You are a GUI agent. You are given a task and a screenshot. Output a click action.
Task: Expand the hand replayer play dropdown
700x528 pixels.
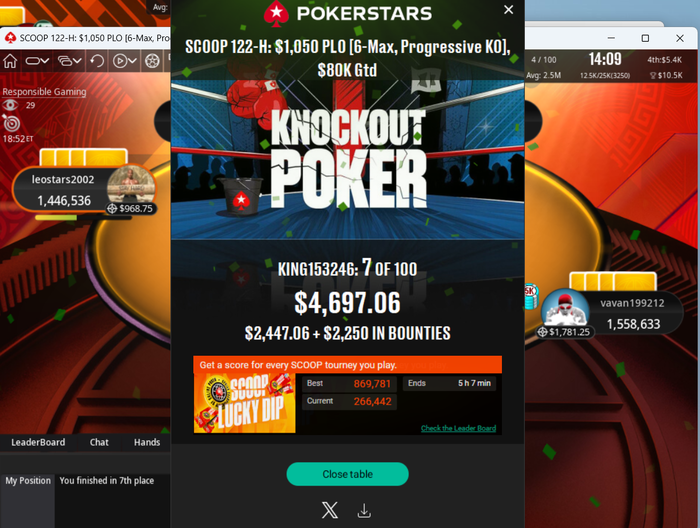tap(125, 61)
